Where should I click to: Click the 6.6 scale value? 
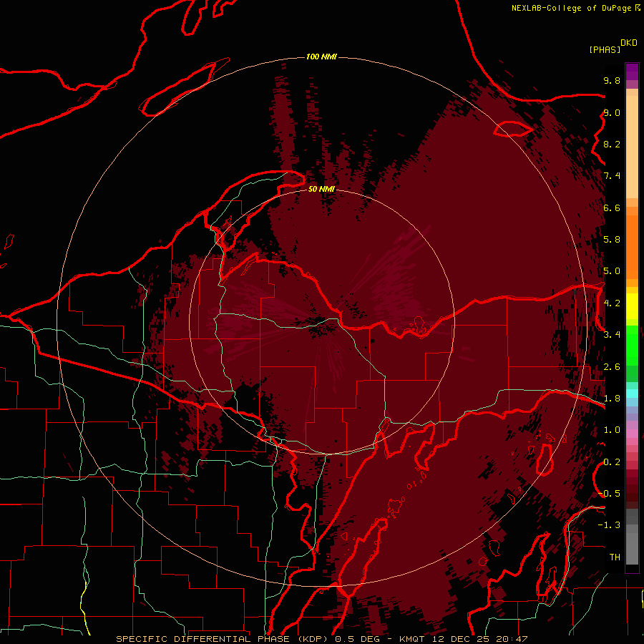[x=612, y=208]
